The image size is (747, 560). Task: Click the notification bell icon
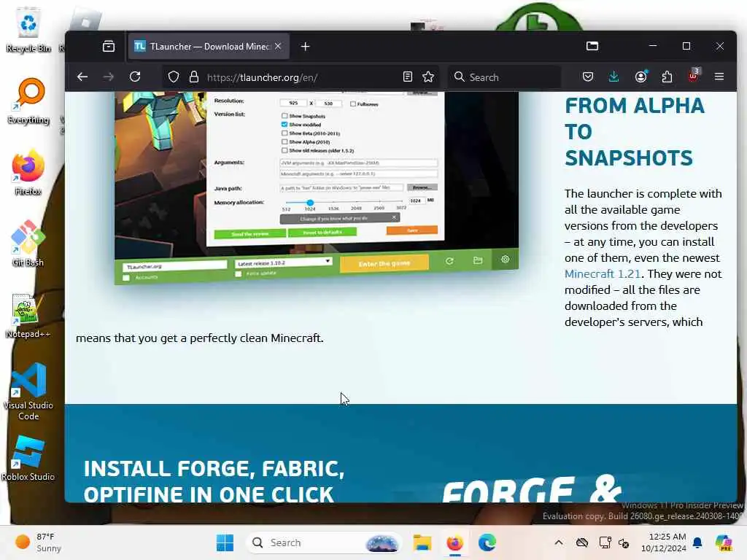click(697, 542)
